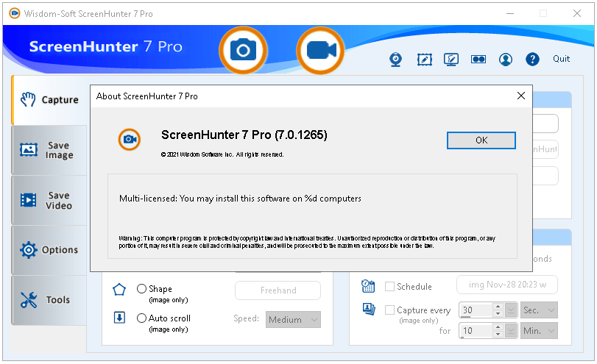This screenshot has width=597, height=364.
Task: Switch to the Capture tab
Action: (x=49, y=100)
